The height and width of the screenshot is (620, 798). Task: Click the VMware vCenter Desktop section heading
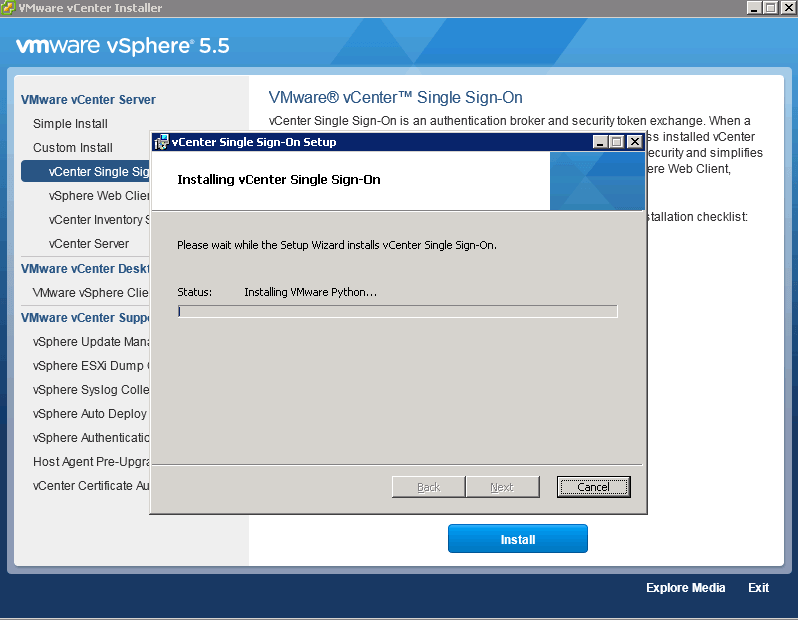click(85, 269)
